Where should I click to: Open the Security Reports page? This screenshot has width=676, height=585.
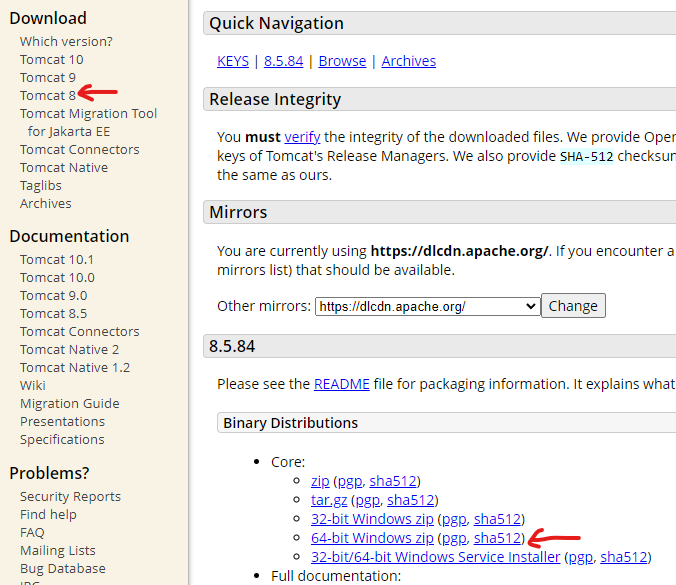coord(70,496)
